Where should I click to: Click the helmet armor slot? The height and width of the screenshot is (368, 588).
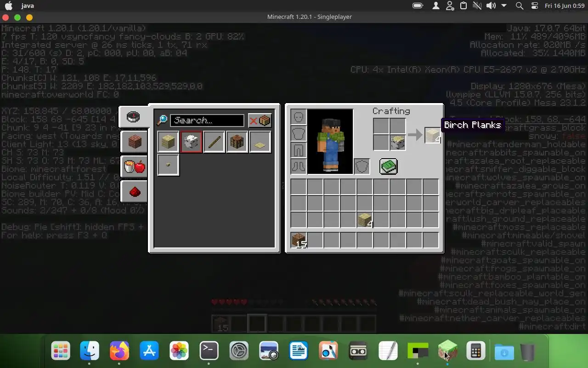tap(299, 117)
